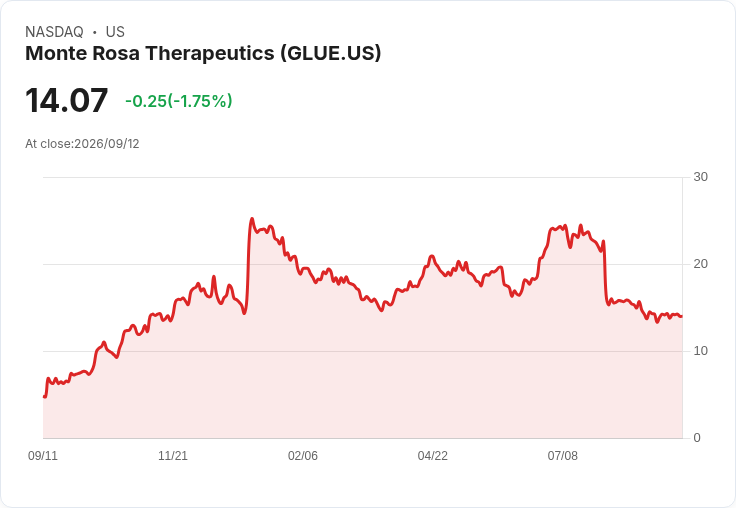The height and width of the screenshot is (508, 736).
Task: Click the April peak above 04/22 label
Action: coord(432,256)
